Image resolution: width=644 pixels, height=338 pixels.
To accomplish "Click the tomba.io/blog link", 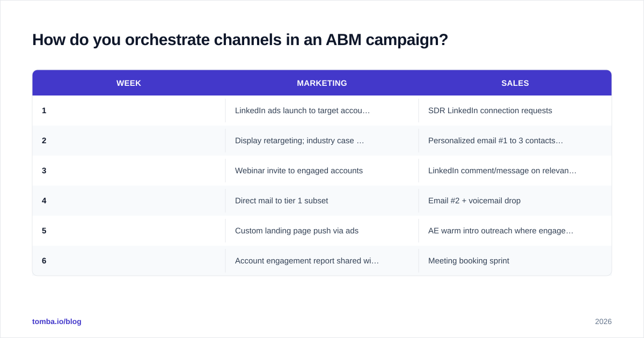I will click(x=57, y=321).
